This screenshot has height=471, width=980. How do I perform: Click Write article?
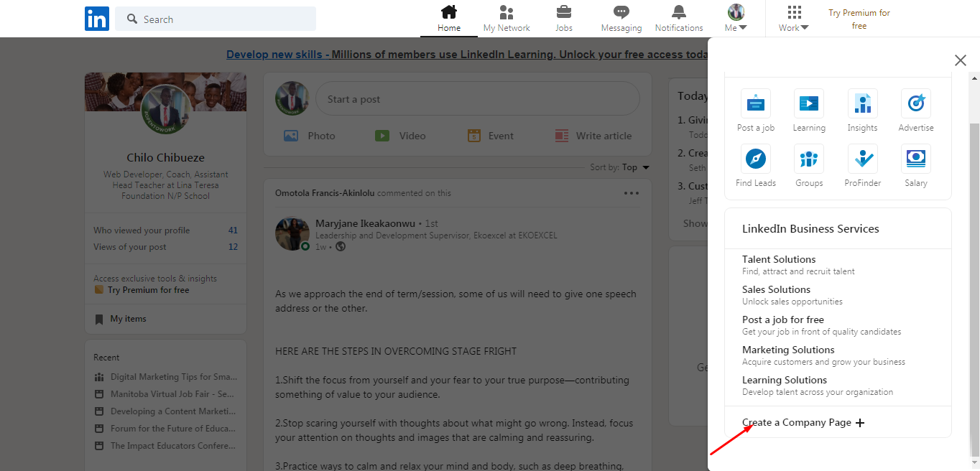pyautogui.click(x=593, y=136)
